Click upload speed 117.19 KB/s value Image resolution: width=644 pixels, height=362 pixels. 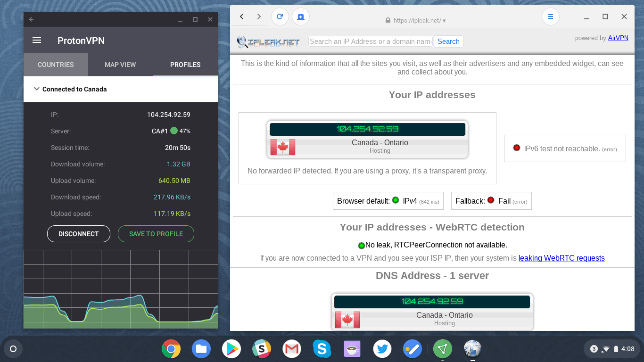pos(172,214)
